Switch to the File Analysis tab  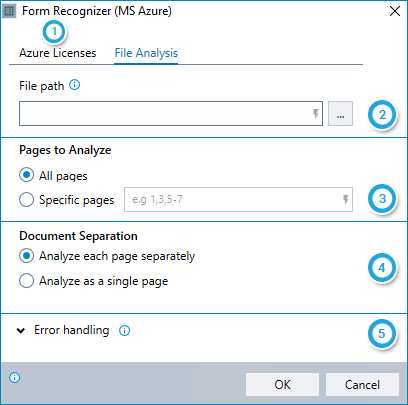[146, 53]
